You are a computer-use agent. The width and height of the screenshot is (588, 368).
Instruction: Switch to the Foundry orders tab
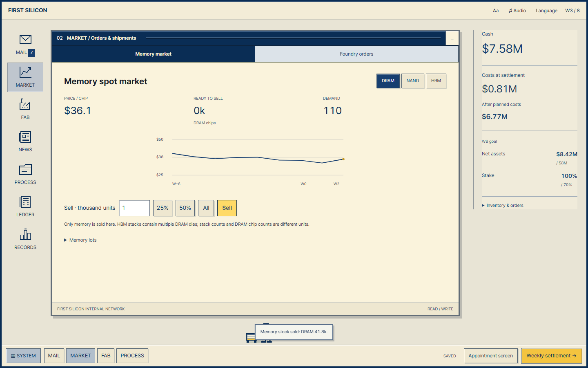point(356,54)
